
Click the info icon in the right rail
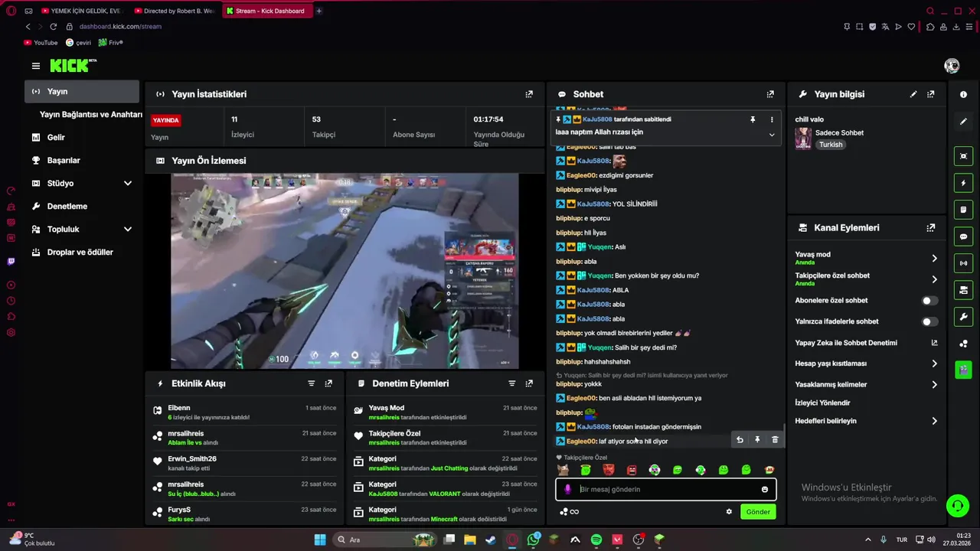963,94
